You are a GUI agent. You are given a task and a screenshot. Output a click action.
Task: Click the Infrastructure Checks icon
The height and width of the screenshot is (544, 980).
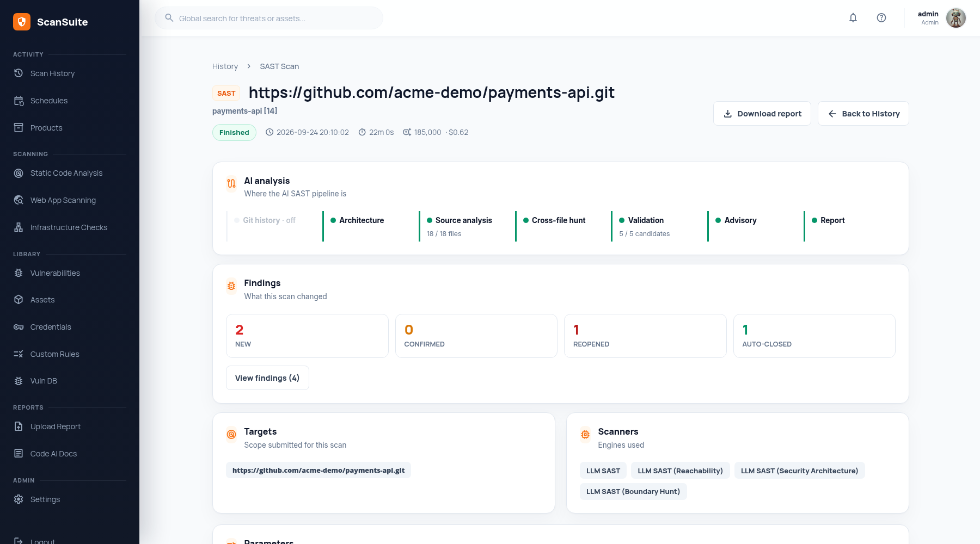click(19, 227)
